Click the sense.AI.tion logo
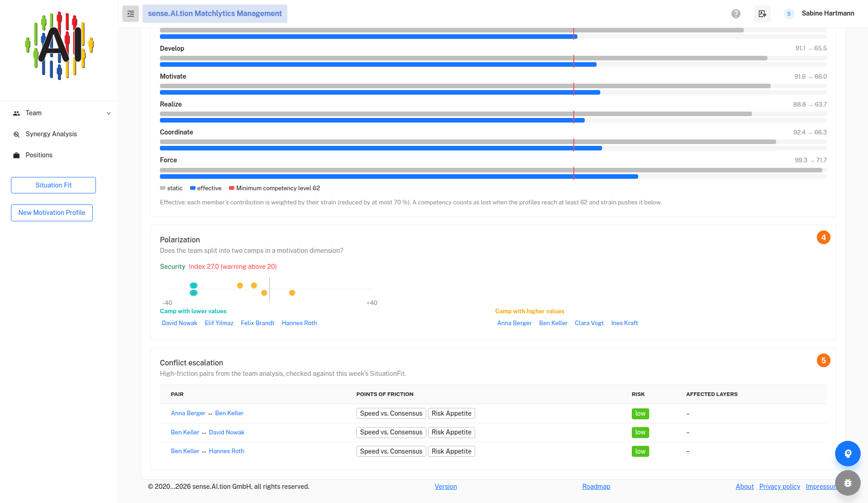Viewport: 868px width, 503px height. click(59, 46)
